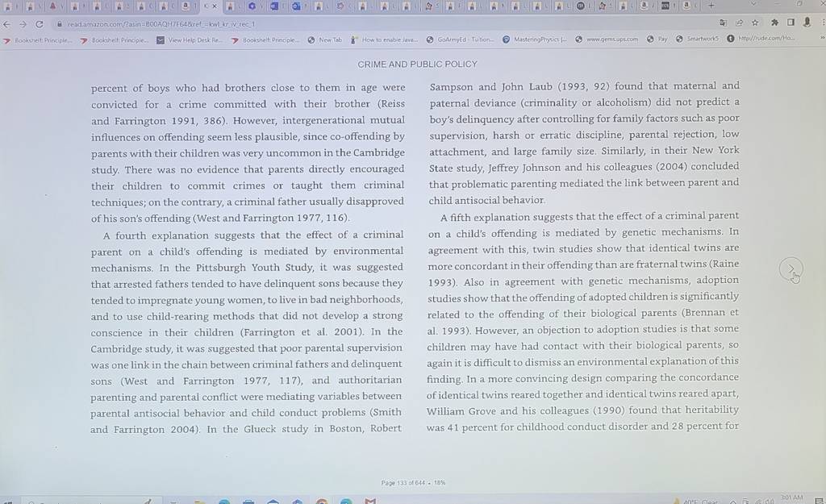Open the Chrome profile avatar
This screenshot has height=504, width=826.
coord(807,22)
